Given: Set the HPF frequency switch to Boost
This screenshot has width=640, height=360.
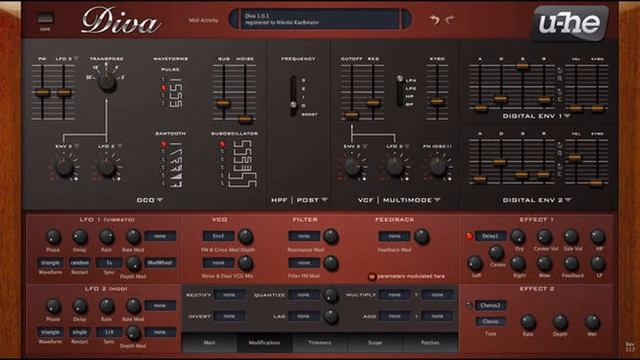Looking at the screenshot, I should click(x=309, y=114).
